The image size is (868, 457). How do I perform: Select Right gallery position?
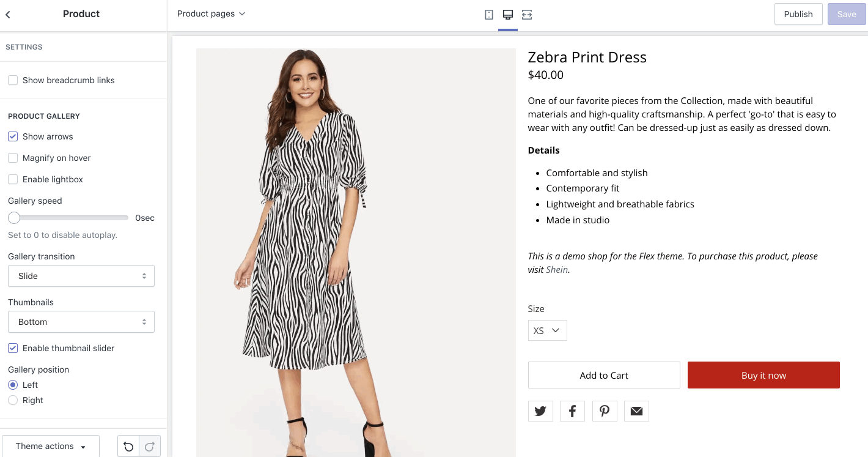point(13,400)
